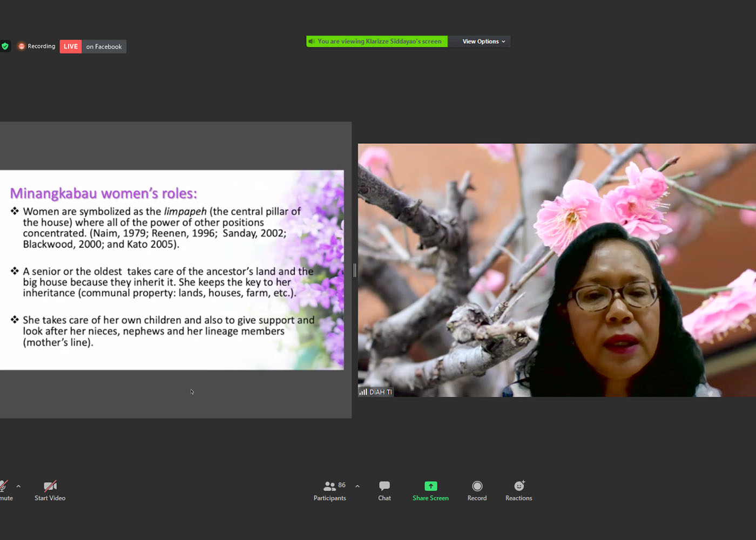This screenshot has width=756, height=540.
Task: Open the View Options dropdown
Action: pyautogui.click(x=483, y=42)
